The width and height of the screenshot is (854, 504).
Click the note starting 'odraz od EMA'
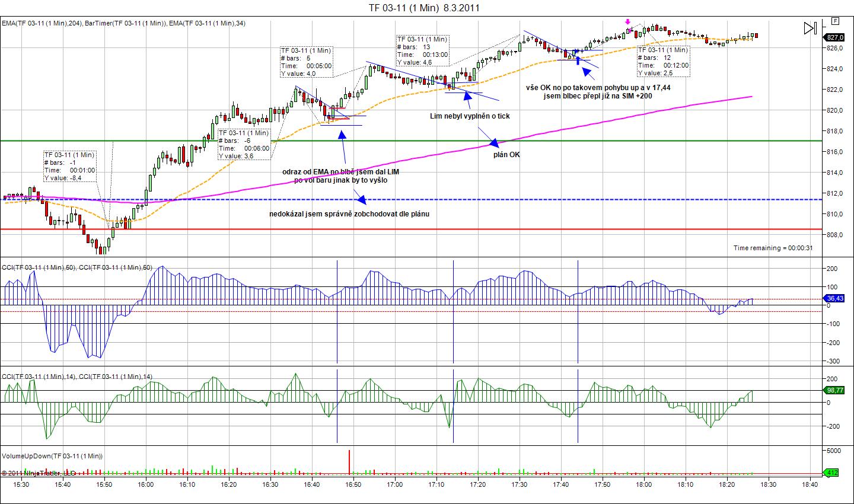(340, 176)
